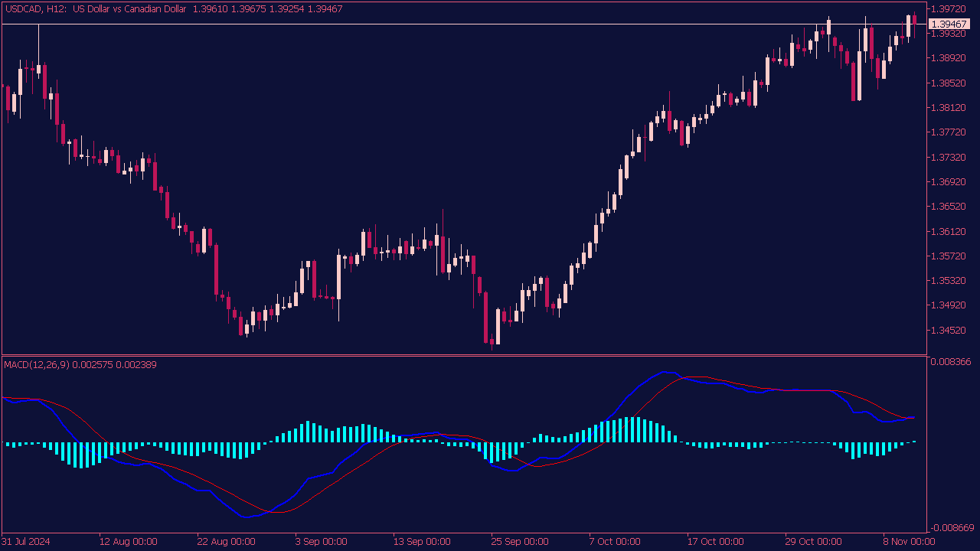Click the 17 Oct 00:00 time label
Screen dimensions: 980x551
coord(716,542)
